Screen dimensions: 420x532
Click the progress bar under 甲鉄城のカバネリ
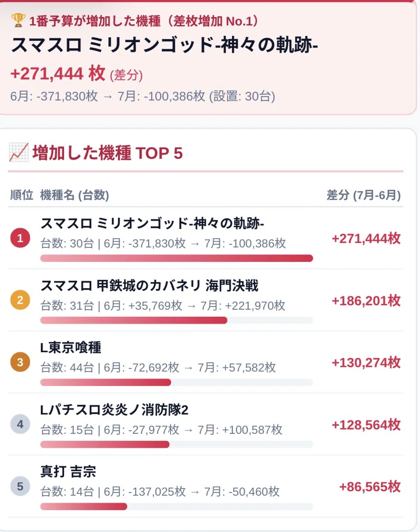tap(177, 320)
